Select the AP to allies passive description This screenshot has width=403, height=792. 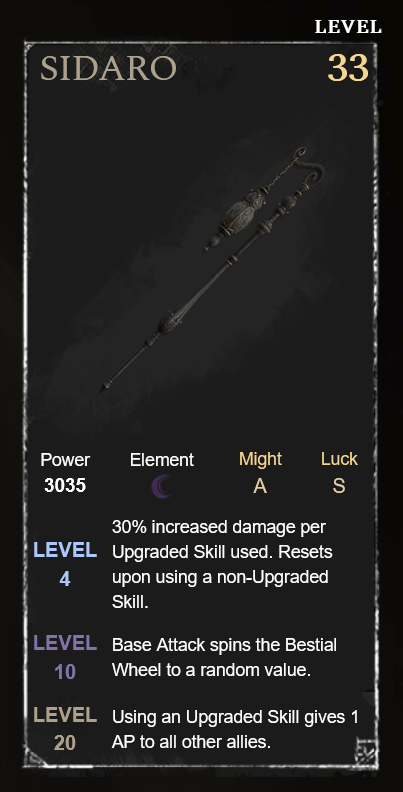(x=235, y=729)
